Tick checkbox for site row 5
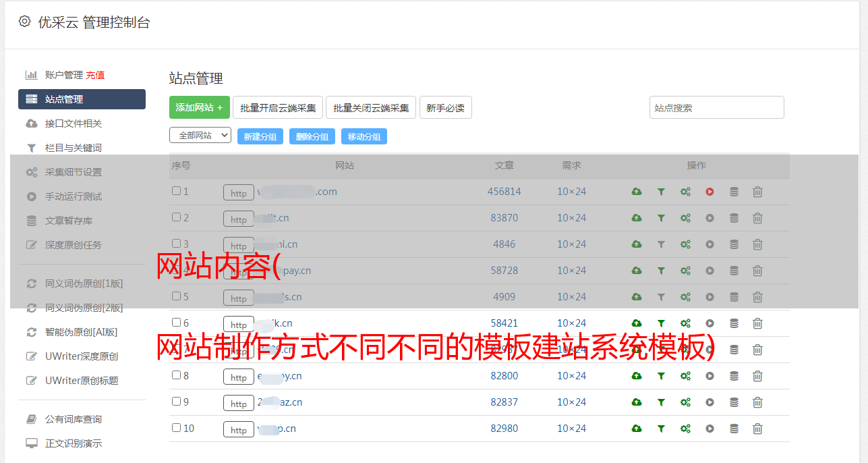Screen dimensions: 868x463 click(176, 296)
